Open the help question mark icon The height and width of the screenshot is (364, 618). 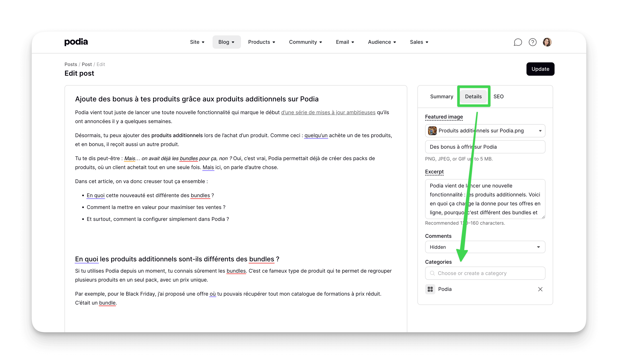533,42
